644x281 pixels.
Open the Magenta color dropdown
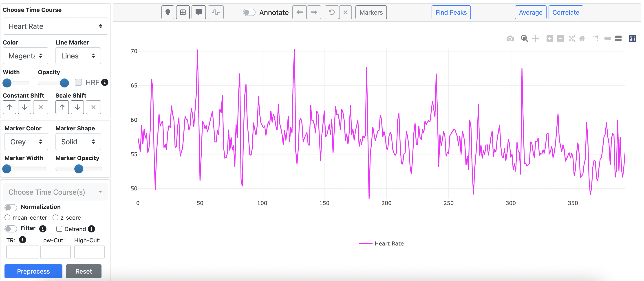(25, 56)
